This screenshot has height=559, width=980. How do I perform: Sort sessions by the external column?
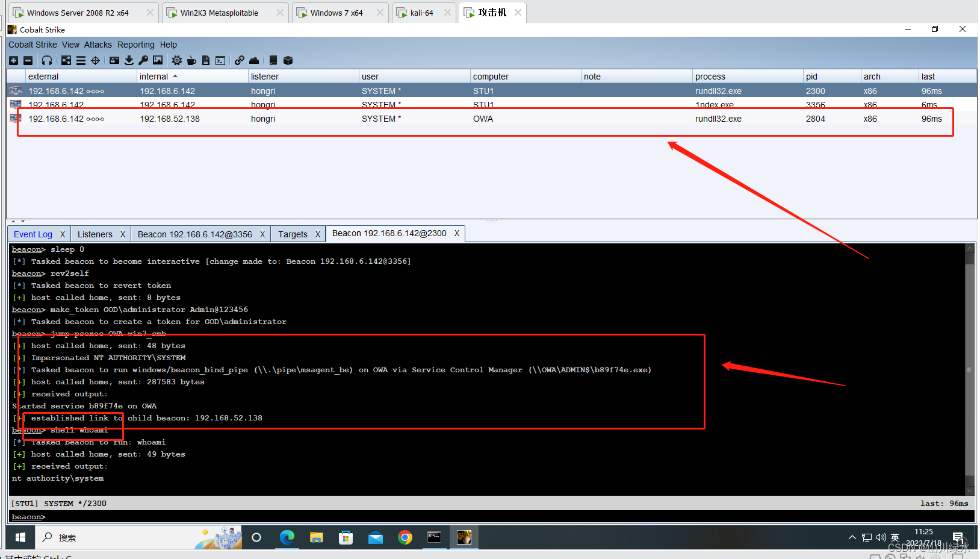pyautogui.click(x=81, y=77)
